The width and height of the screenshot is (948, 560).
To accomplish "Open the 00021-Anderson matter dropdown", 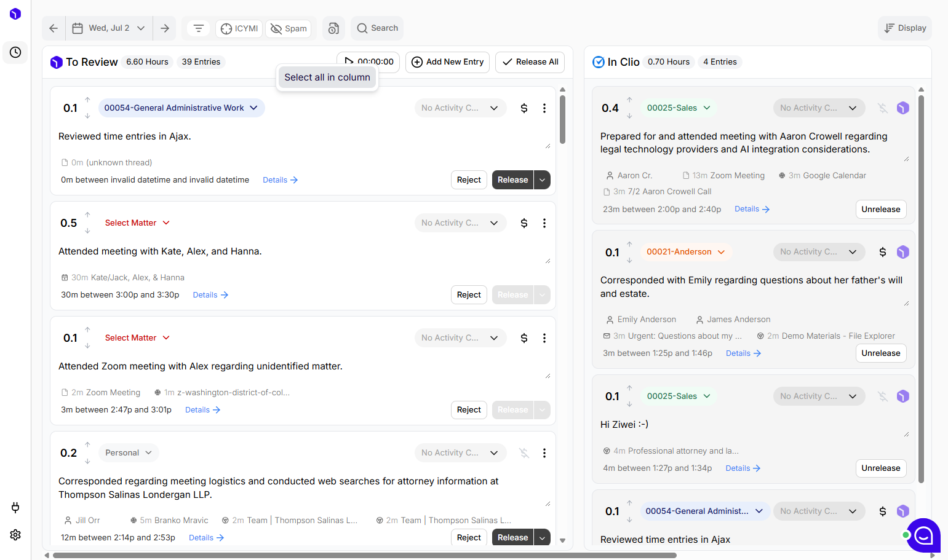I will 686,252.
